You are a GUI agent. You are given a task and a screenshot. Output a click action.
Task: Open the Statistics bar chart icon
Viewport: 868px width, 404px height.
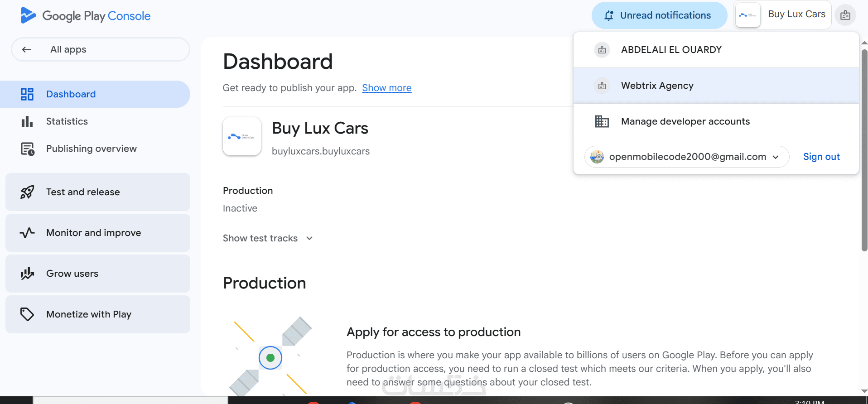(27, 121)
